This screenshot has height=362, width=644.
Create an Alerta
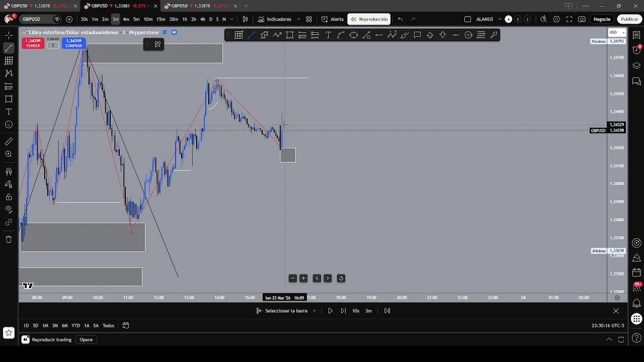point(333,19)
